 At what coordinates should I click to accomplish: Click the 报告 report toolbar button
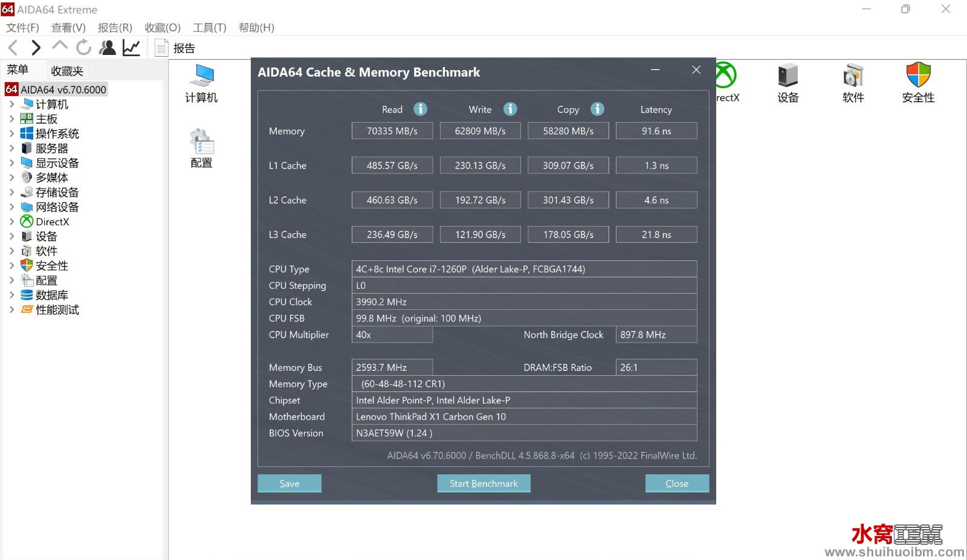[175, 48]
